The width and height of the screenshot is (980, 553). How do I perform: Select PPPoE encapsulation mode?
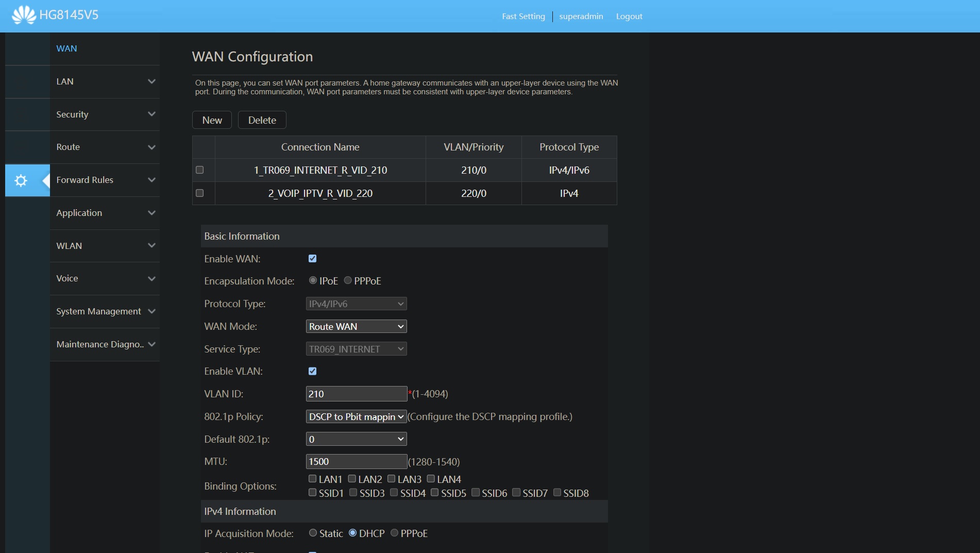(348, 280)
